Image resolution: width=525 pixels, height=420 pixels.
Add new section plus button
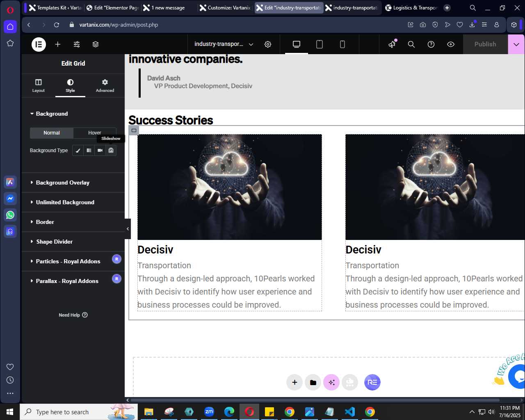pos(294,382)
